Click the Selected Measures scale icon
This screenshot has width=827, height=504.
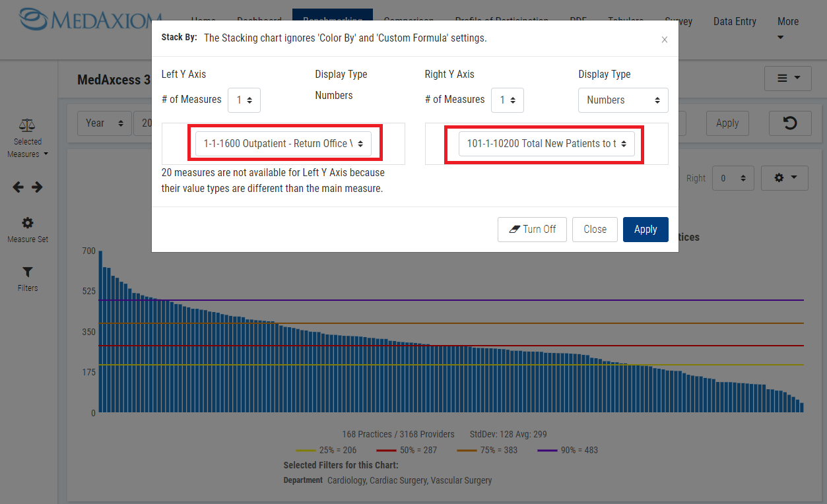[x=27, y=125]
